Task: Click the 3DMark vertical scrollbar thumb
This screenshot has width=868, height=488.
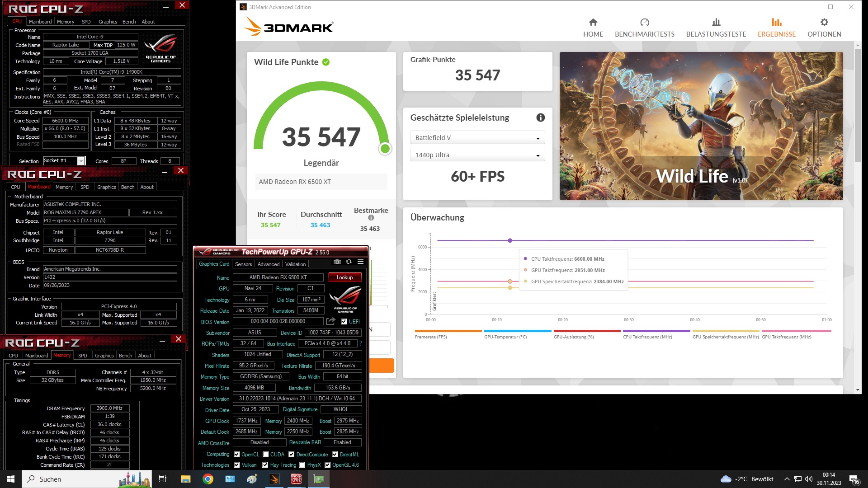Action: [x=858, y=105]
